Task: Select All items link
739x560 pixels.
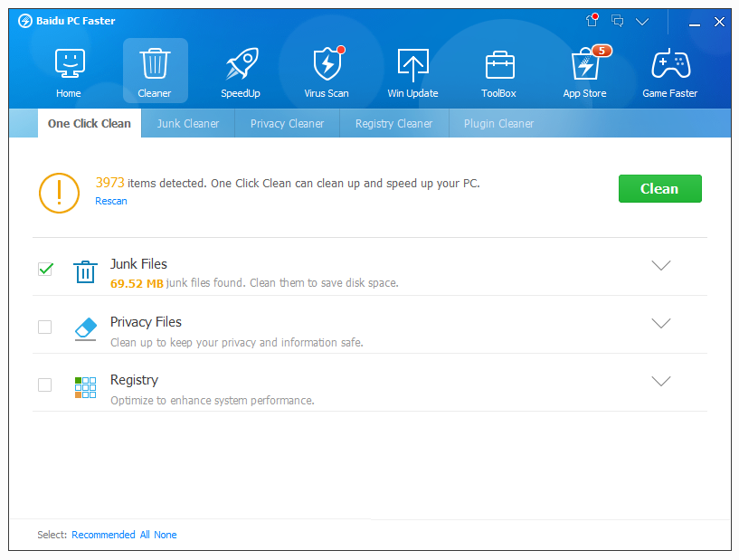Action: [145, 535]
